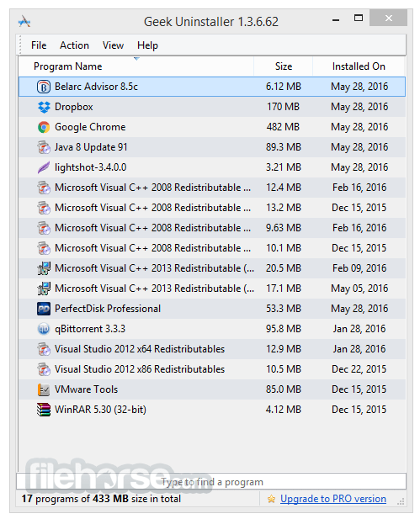Select the 'Belarc Advisor 8.5c' row text
This screenshot has height=519, width=420.
click(x=96, y=87)
